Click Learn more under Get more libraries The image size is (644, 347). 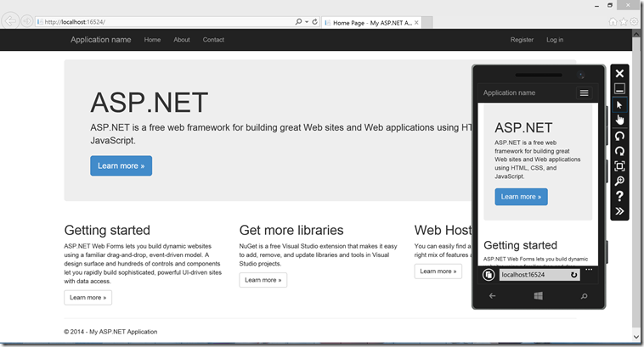[263, 280]
